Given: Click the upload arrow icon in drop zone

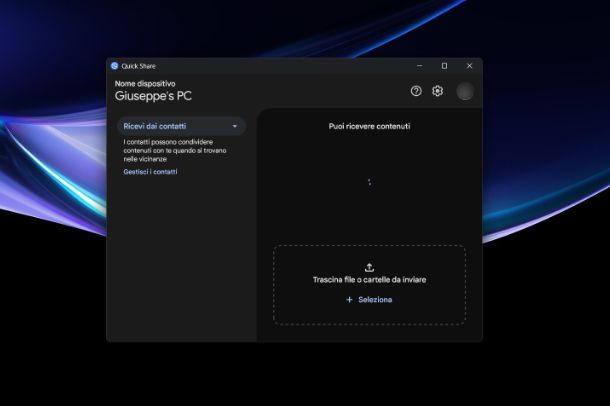Looking at the screenshot, I should 369,267.
